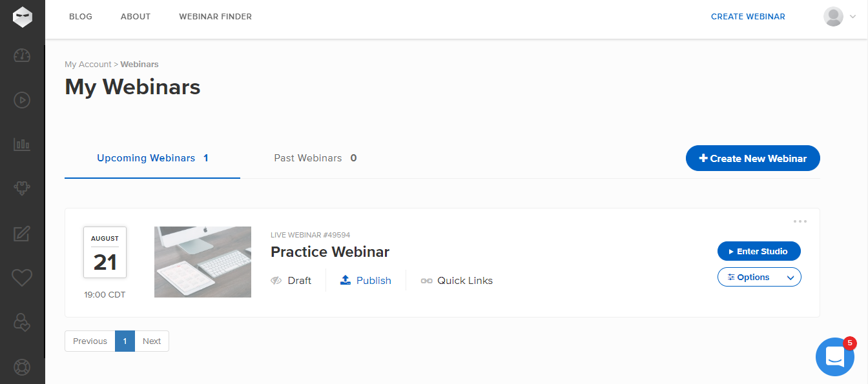This screenshot has height=384, width=868.
Task: Switch to the Past Webinars tab
Action: click(315, 158)
